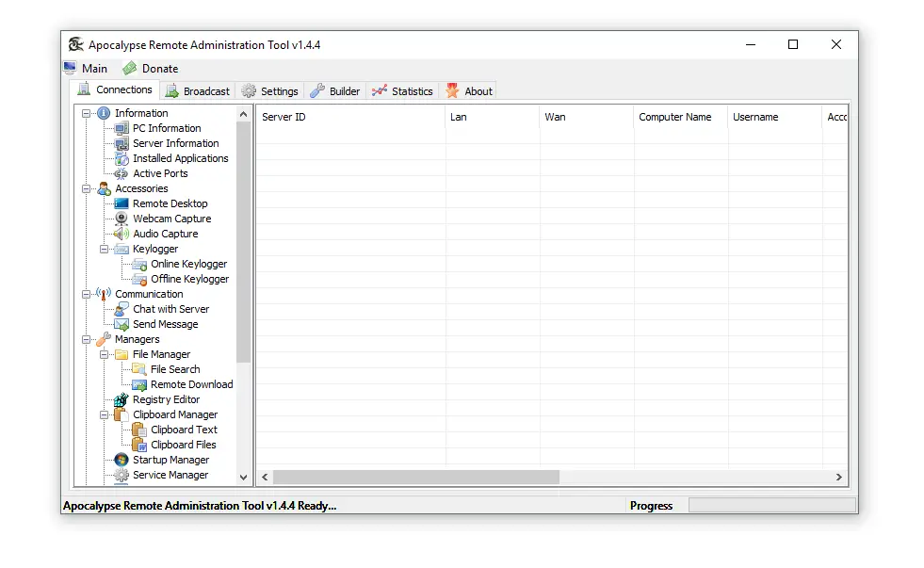
Task: Click the horizontal scrollbar thumb in connections list
Action: [415, 478]
